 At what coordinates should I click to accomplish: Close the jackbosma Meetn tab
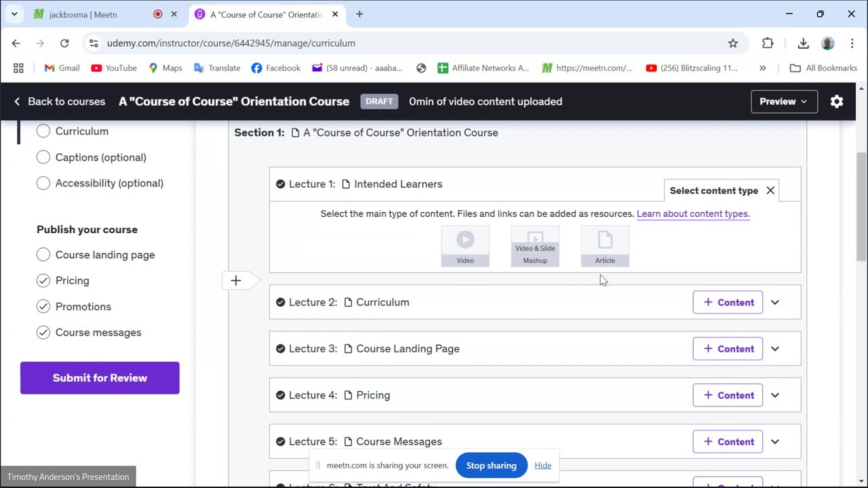pyautogui.click(x=174, y=14)
